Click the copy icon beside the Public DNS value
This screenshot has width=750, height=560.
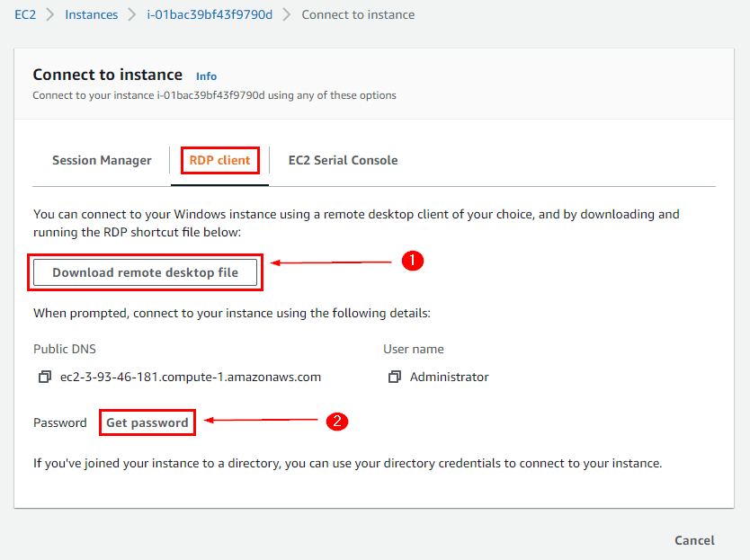click(45, 377)
